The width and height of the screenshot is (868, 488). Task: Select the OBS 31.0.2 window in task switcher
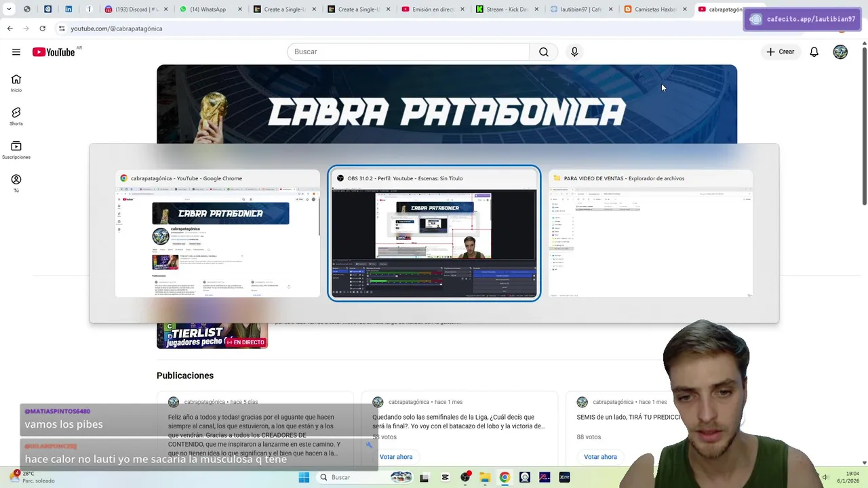coord(434,234)
